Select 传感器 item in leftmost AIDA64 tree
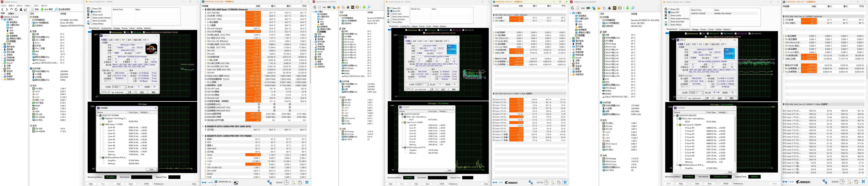This screenshot has width=868, height=186. click(x=12, y=41)
